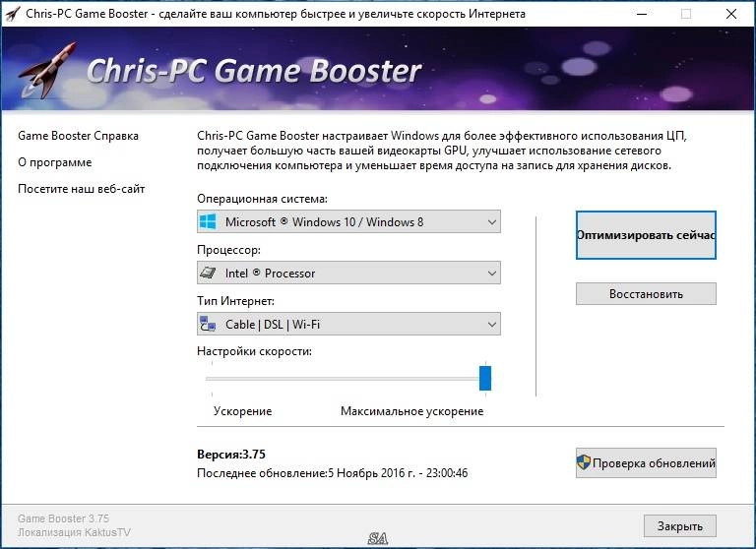
Task: Click the network computers icon in Internet type
Action: (x=208, y=324)
